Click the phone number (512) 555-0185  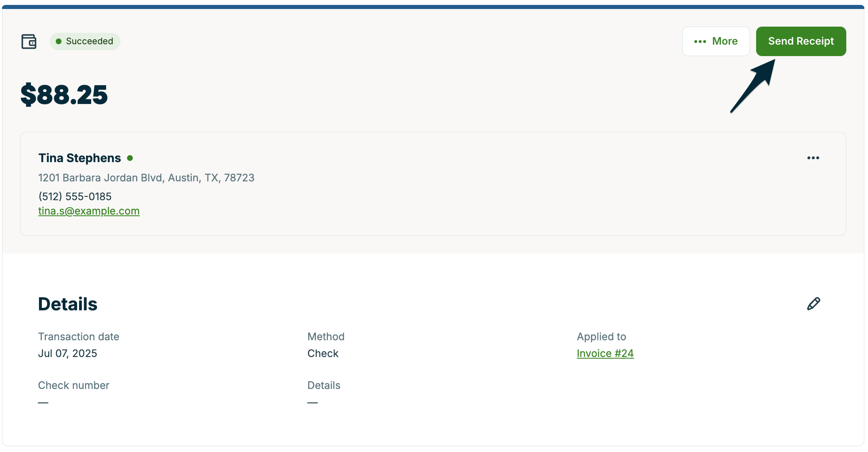point(75,197)
